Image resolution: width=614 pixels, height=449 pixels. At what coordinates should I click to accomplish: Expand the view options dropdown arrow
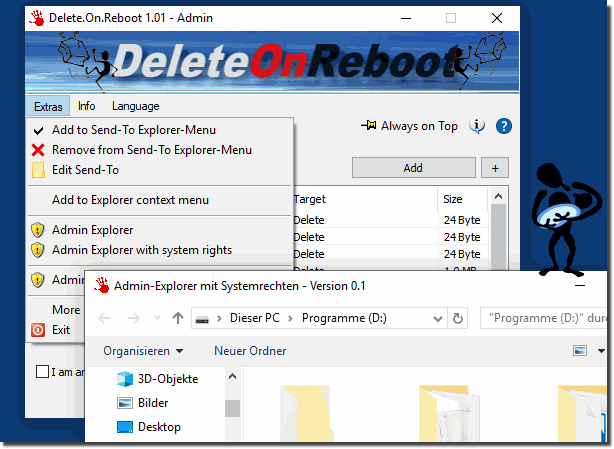coord(601,351)
